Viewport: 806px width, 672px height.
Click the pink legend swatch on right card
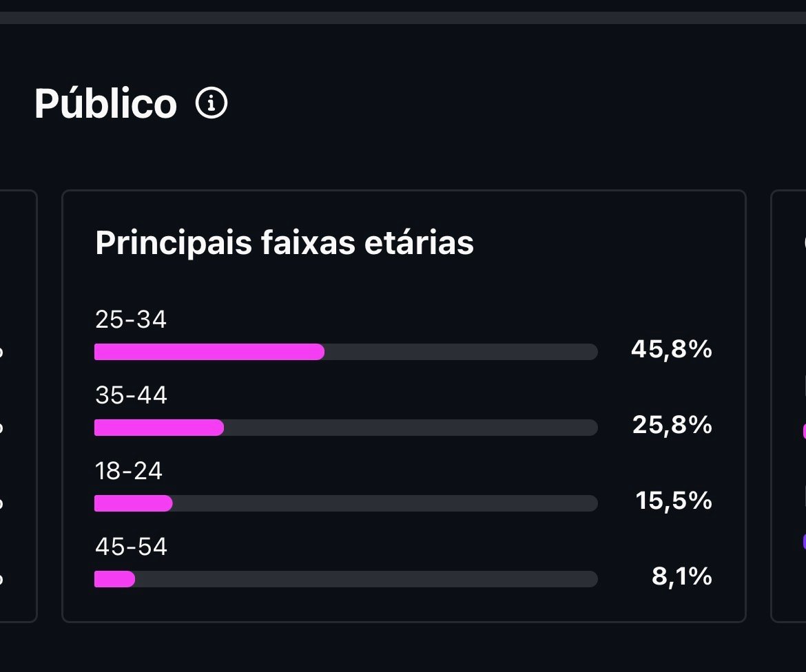click(x=803, y=432)
